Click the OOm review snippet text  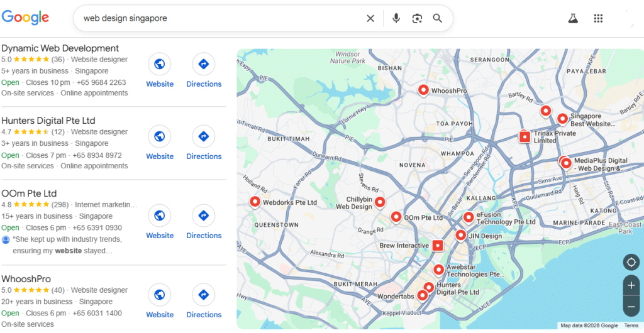click(67, 245)
